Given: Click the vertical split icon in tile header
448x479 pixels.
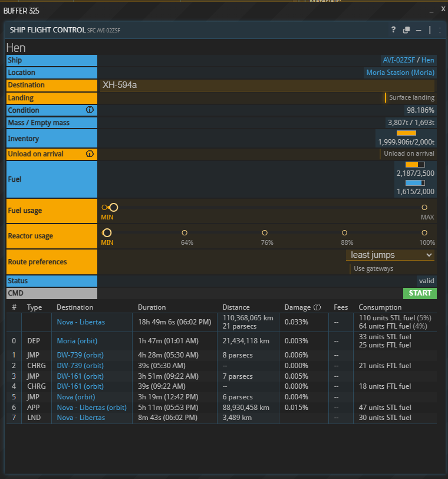Looking at the screenshot, I should click(x=430, y=30).
